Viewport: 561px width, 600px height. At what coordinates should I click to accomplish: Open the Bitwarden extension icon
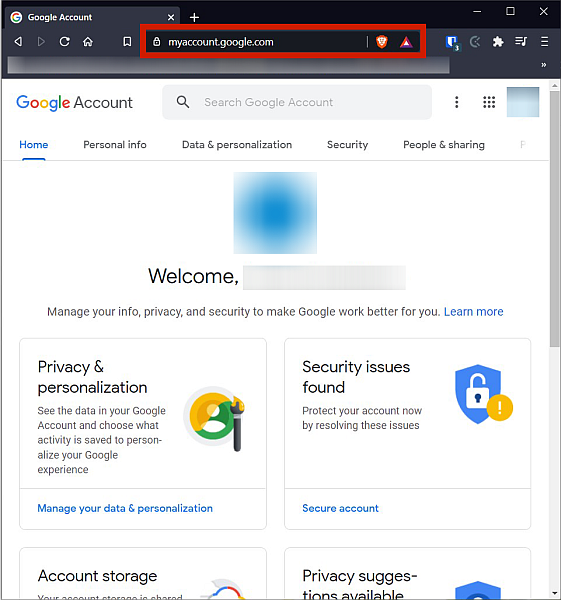[452, 42]
